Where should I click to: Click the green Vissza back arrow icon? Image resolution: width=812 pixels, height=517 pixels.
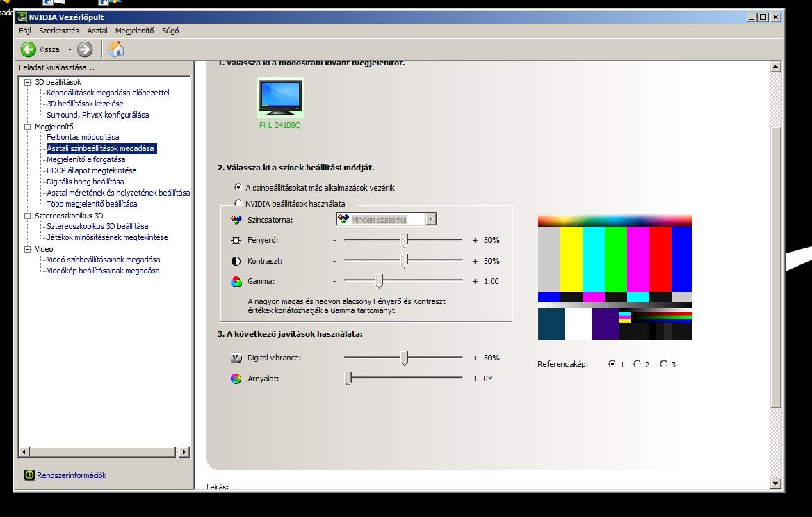click(x=28, y=49)
